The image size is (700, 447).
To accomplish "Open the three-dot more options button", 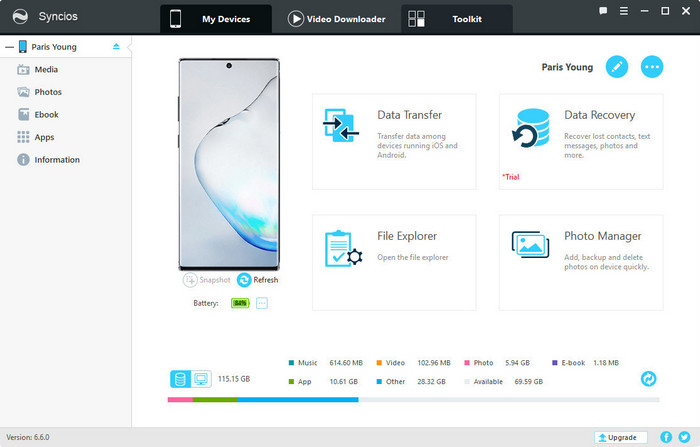I will 652,67.
